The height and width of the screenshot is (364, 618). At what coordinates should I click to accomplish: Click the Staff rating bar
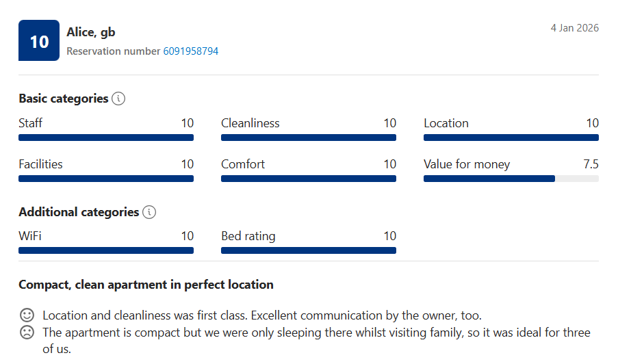[106, 138]
